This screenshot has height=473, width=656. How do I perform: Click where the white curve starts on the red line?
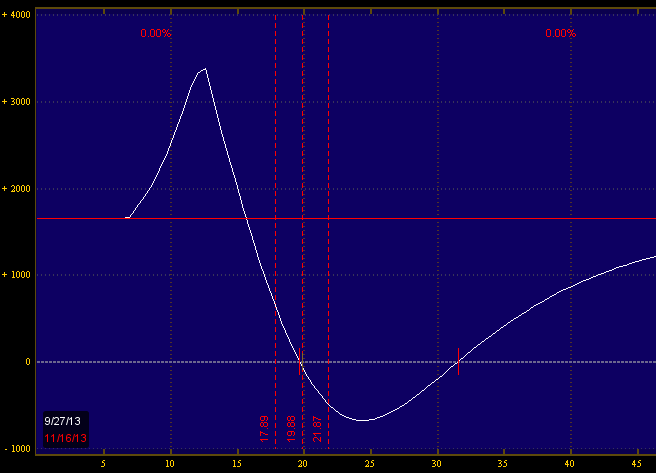(127, 217)
